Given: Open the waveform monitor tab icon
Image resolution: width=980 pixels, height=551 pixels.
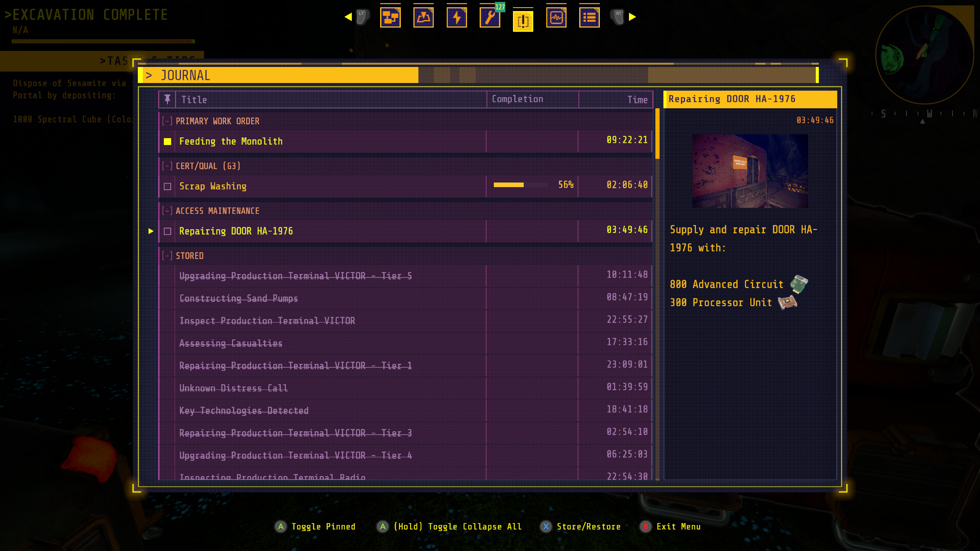Looking at the screenshot, I should (x=556, y=17).
